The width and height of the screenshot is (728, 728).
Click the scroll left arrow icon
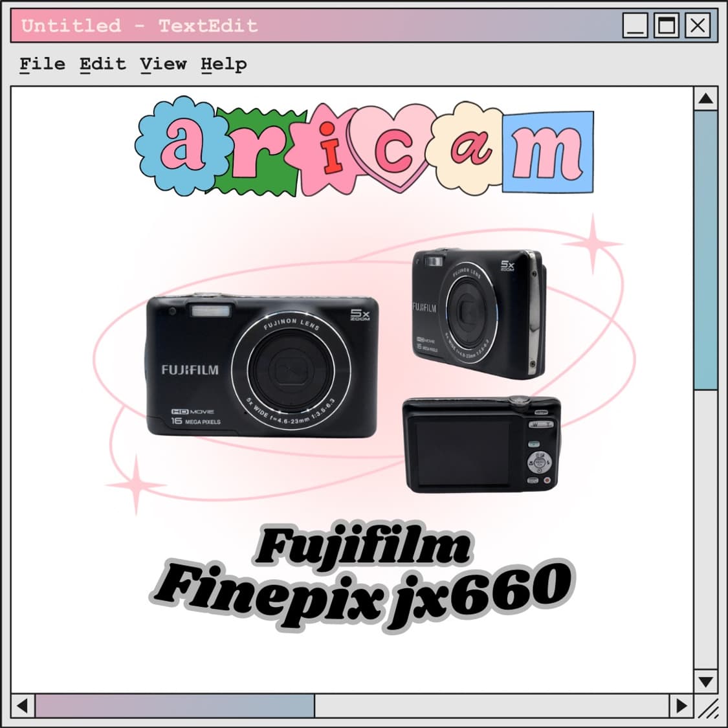tap(21, 705)
